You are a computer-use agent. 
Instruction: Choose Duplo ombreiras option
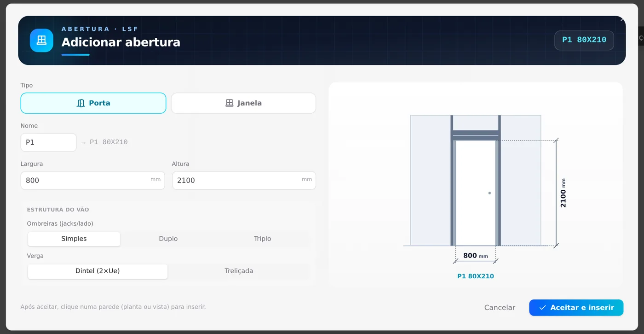(168, 239)
